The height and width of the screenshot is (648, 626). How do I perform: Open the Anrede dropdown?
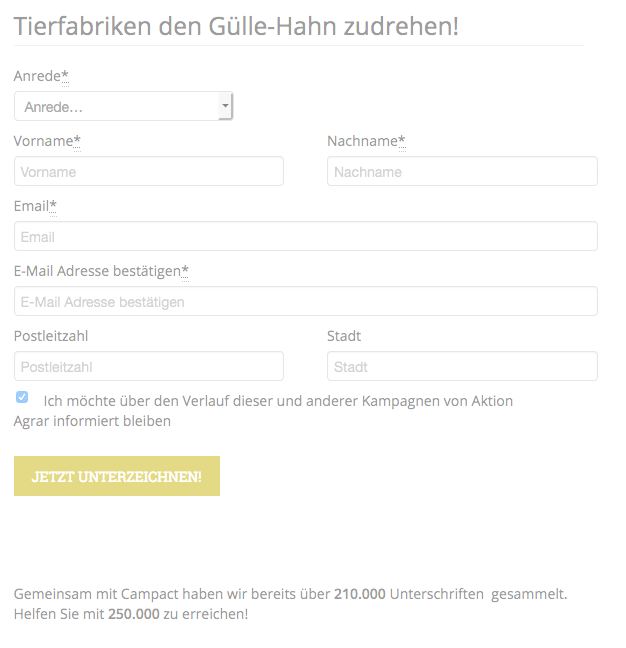(123, 106)
